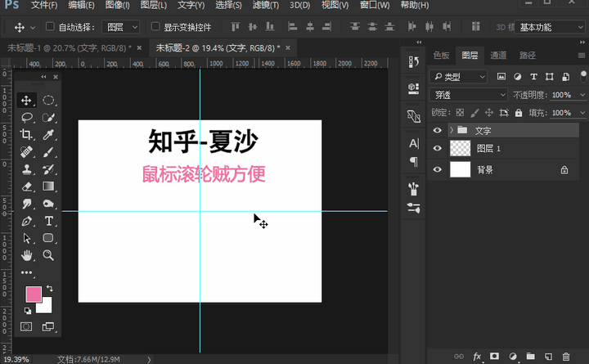Select the Move tool in the toolbox
The image size is (589, 364).
pos(26,101)
